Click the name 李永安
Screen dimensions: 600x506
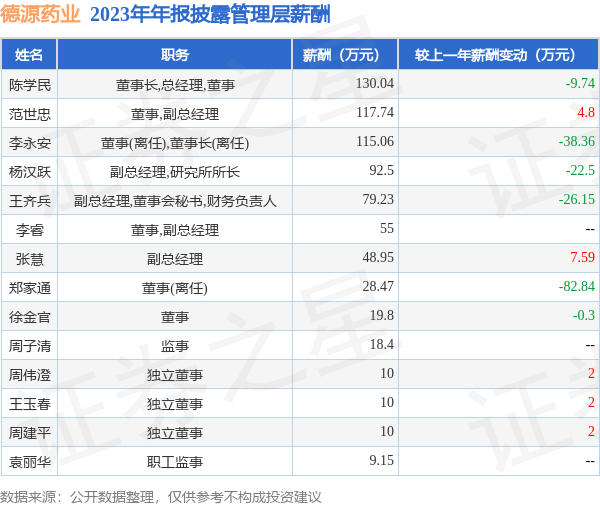pyautogui.click(x=30, y=143)
